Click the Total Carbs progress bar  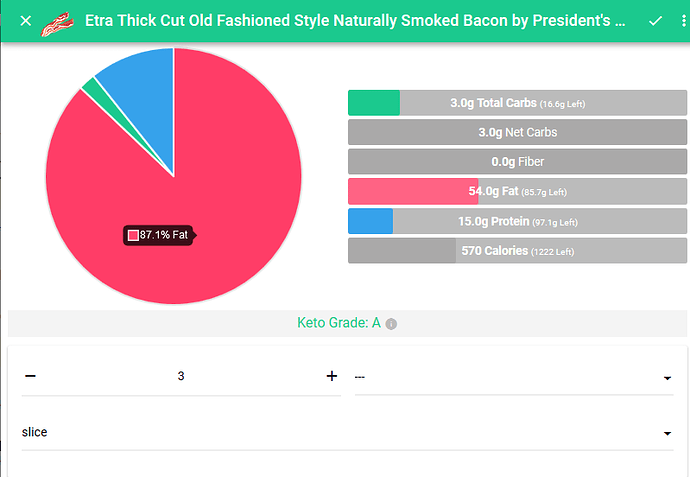pos(517,103)
